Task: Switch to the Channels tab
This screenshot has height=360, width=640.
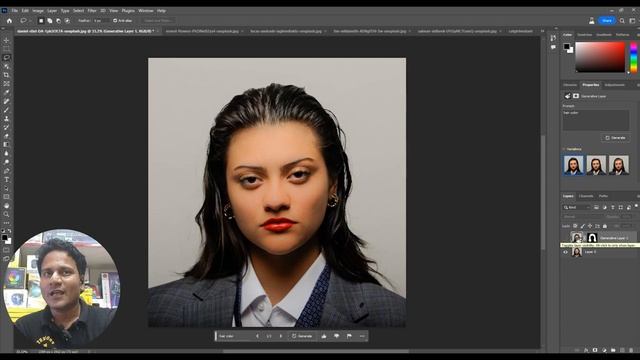Action: click(586, 196)
